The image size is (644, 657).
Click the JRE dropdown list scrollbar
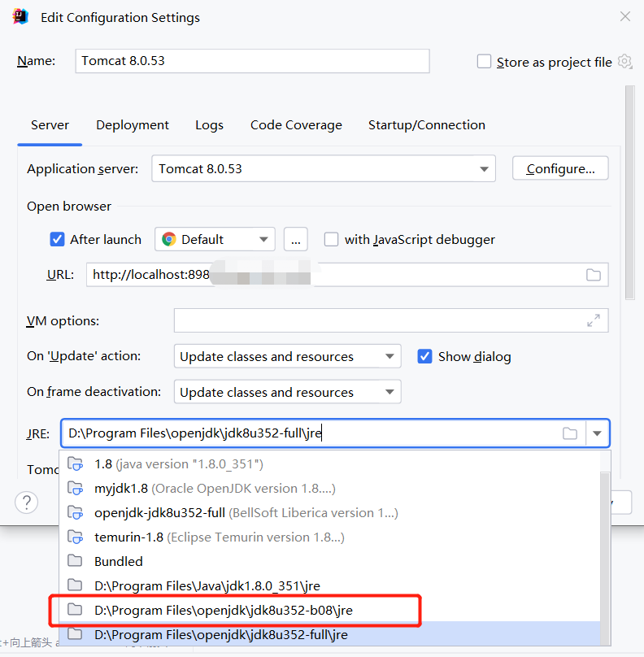[x=605, y=557]
